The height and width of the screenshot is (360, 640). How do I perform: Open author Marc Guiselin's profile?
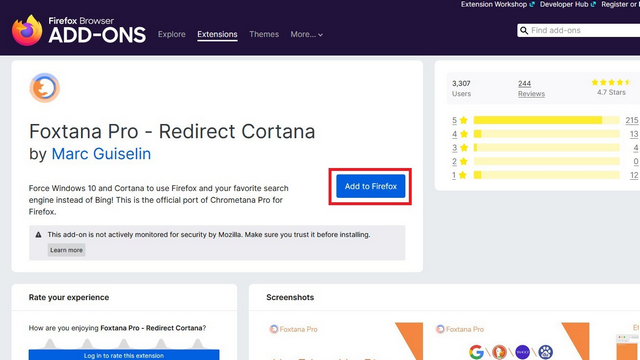pyautogui.click(x=101, y=154)
